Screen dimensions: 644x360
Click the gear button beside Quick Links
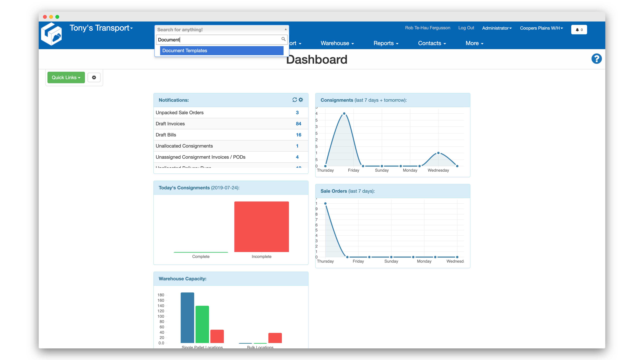pyautogui.click(x=94, y=78)
